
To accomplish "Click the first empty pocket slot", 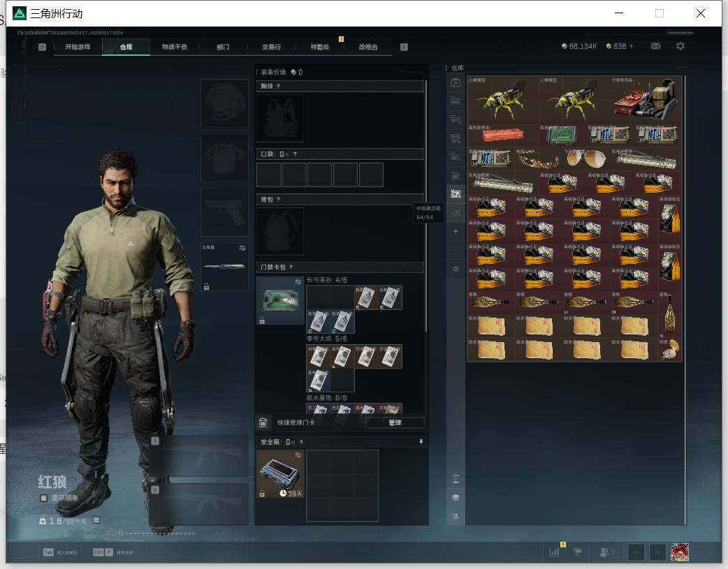I will 268,175.
